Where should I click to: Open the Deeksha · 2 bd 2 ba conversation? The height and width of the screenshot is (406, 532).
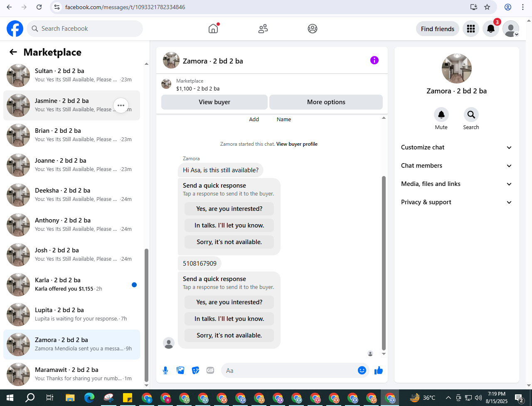[x=71, y=195]
